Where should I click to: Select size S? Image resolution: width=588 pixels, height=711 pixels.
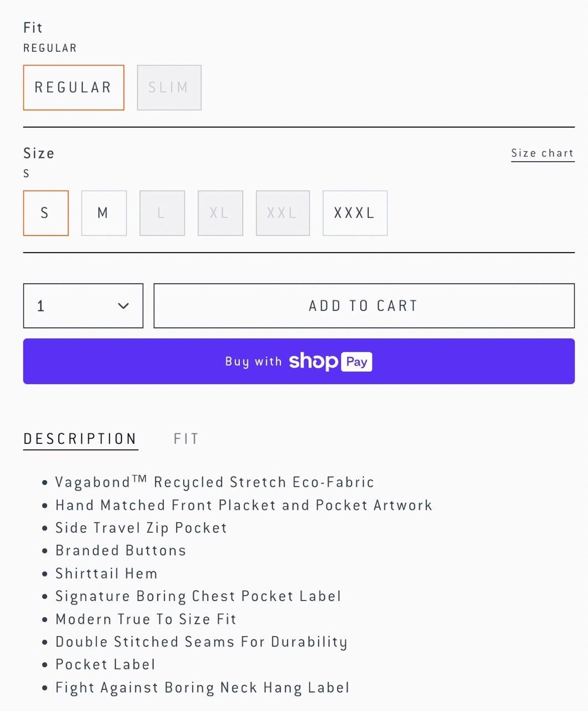[x=46, y=213]
